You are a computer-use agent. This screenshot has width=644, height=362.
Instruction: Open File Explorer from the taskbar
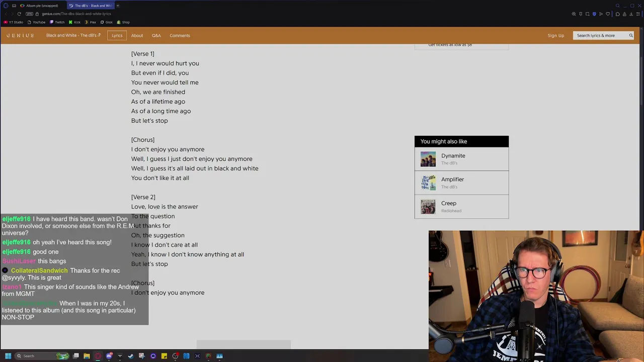pyautogui.click(x=87, y=356)
